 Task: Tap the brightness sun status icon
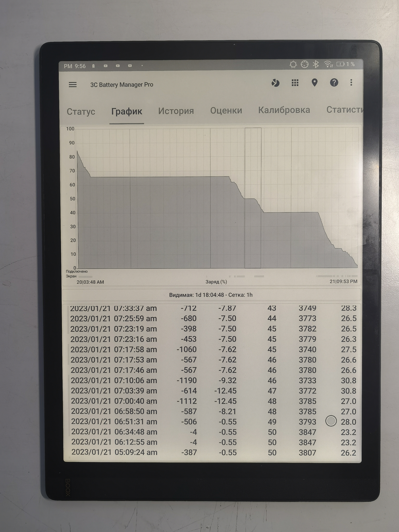click(293, 64)
